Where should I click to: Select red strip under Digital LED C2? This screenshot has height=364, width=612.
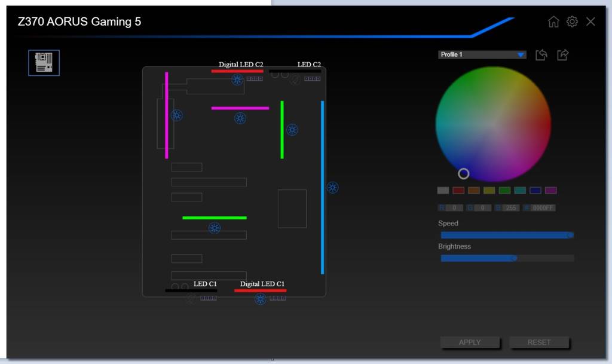click(x=237, y=71)
